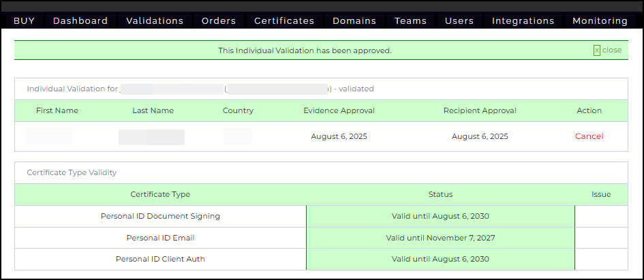Screen dimensions: 644x280
Task: Click the small x icon in the approval banner
Action: pyautogui.click(x=597, y=50)
